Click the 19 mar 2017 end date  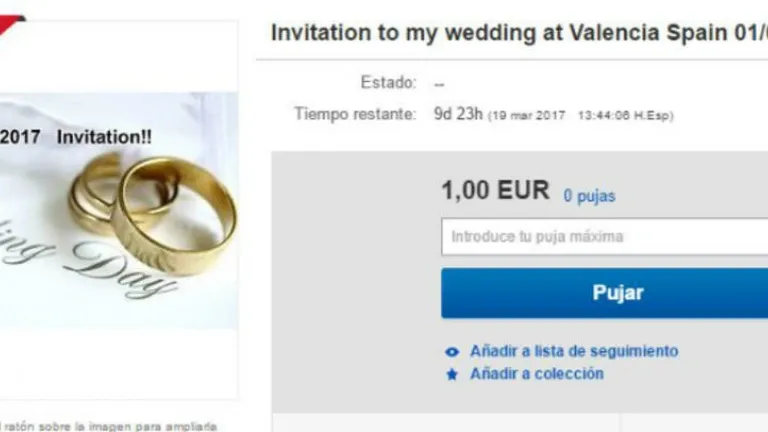pyautogui.click(x=528, y=116)
